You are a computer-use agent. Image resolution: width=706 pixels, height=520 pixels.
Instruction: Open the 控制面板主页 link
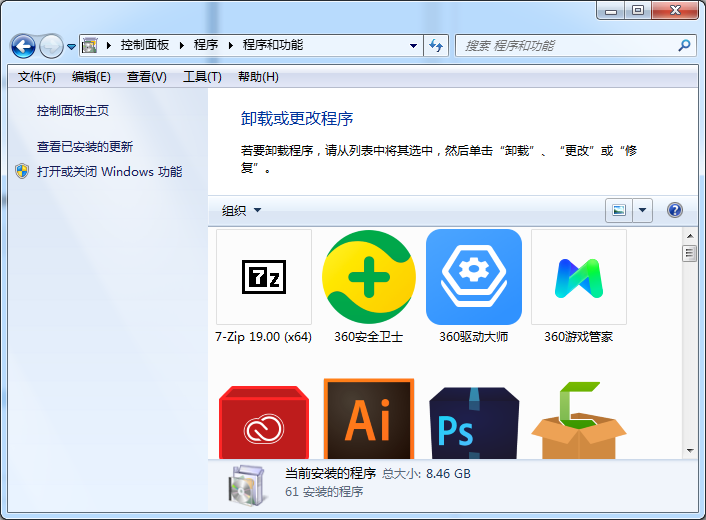pos(73,111)
